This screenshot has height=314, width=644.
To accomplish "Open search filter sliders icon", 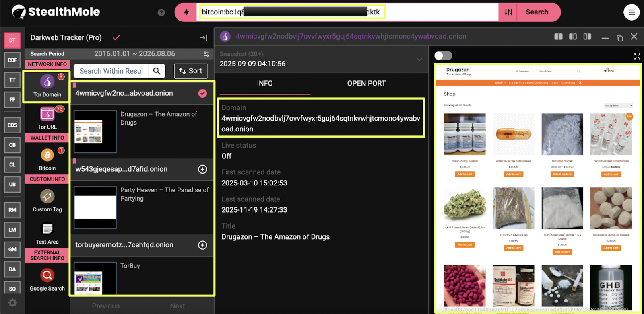I will (509, 12).
